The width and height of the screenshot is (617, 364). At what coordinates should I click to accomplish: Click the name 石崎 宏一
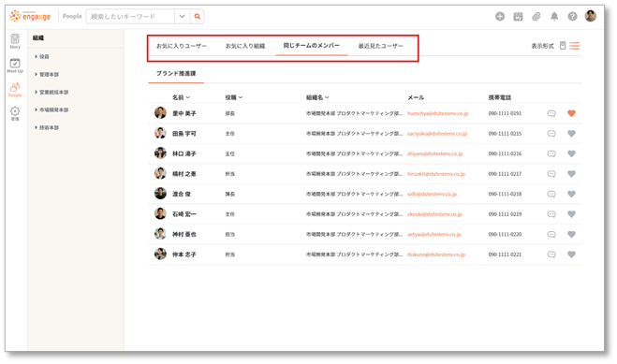tap(184, 214)
